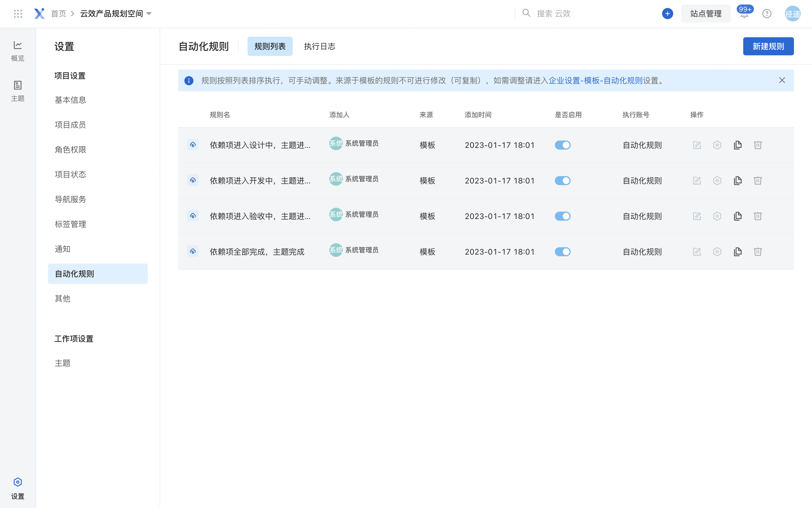
Task: Click the rule icon for 依赖项进入开发中
Action: click(x=193, y=180)
